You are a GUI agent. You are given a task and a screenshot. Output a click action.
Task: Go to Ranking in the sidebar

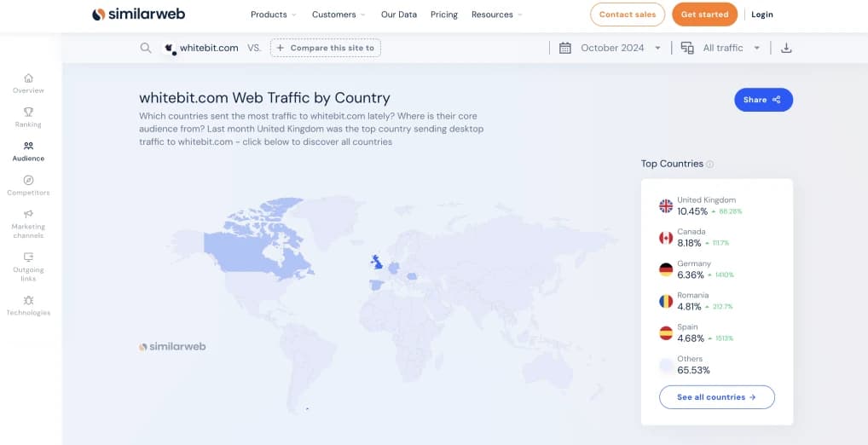pos(28,118)
